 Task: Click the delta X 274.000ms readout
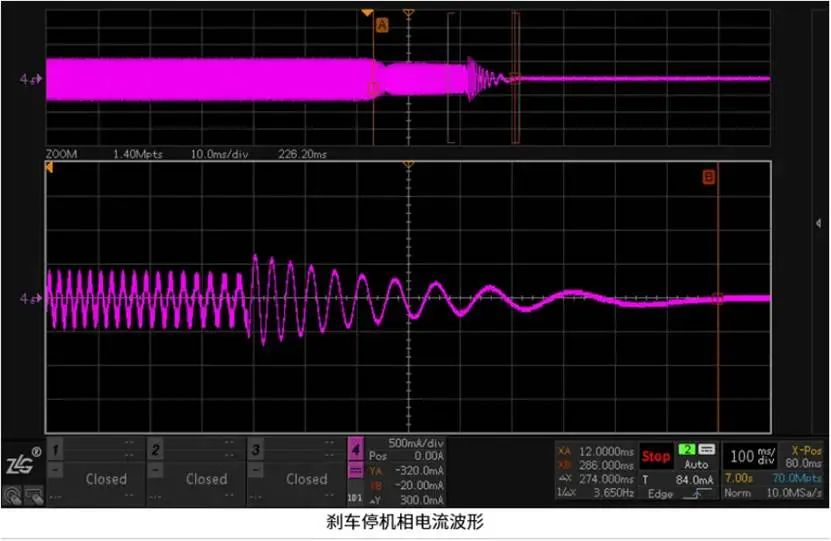tap(596, 479)
